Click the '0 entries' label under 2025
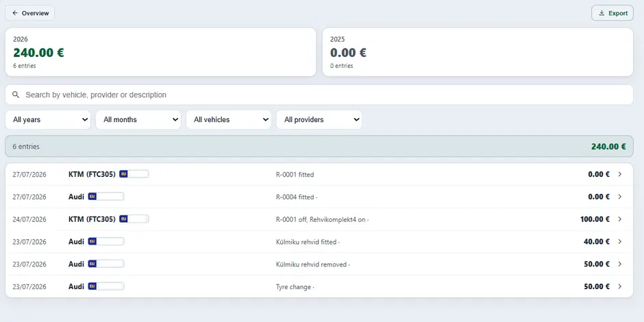This screenshot has height=322, width=644. [x=342, y=66]
